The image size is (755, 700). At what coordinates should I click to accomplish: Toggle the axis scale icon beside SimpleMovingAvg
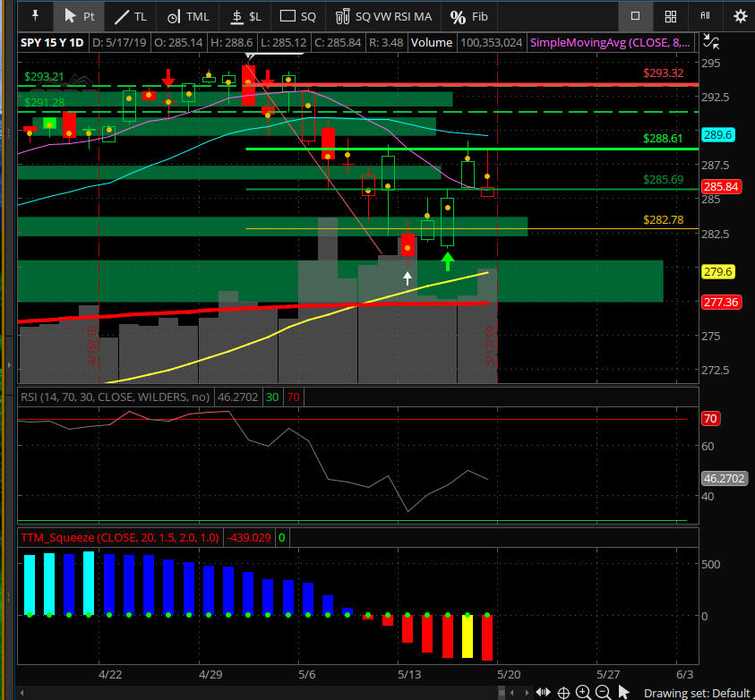[711, 41]
